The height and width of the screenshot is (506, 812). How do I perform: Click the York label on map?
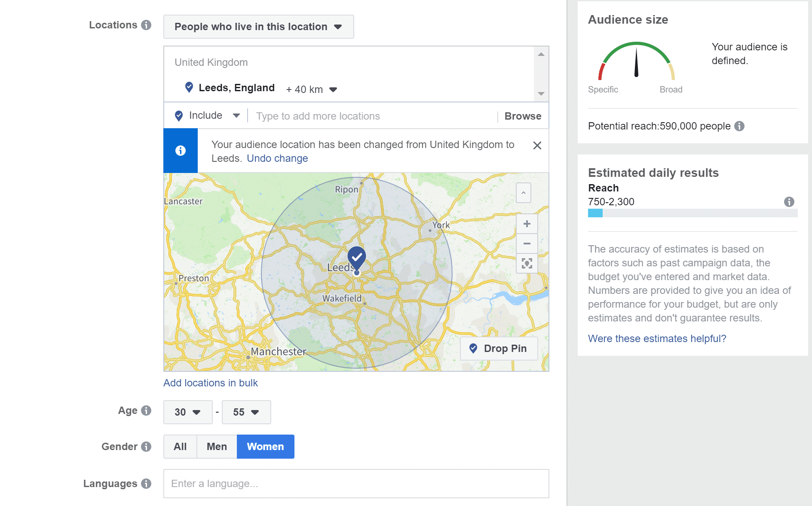441,225
